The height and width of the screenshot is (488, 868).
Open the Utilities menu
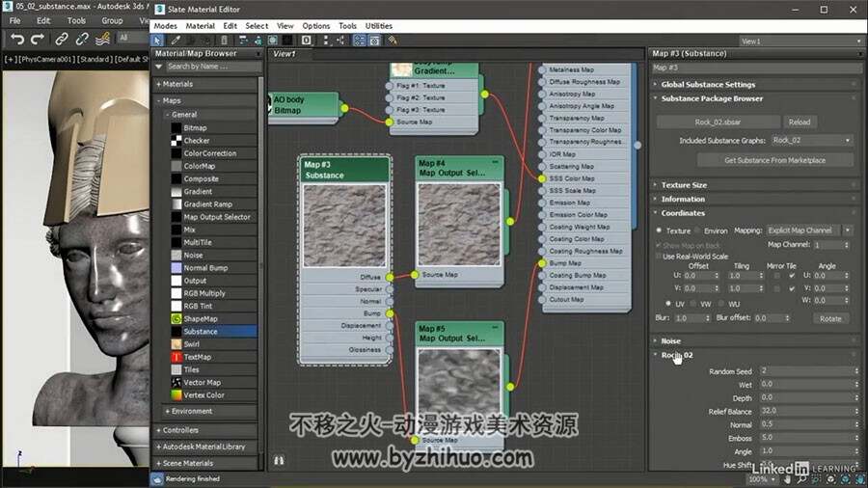pyautogui.click(x=379, y=26)
